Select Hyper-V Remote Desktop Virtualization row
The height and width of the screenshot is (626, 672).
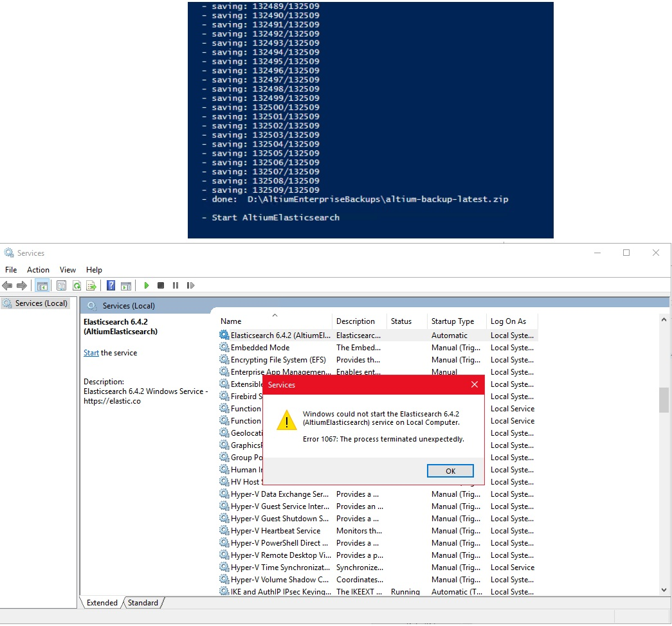click(378, 555)
